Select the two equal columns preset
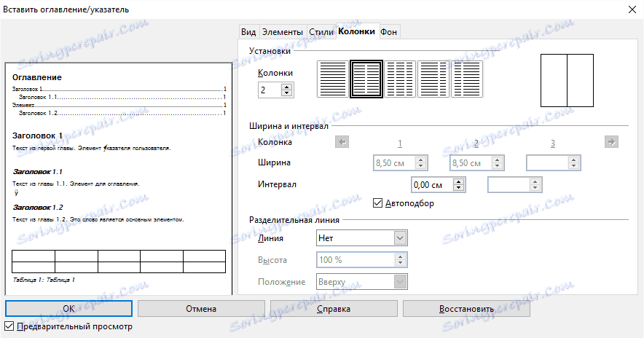This screenshot has height=338, width=644. pyautogui.click(x=366, y=79)
